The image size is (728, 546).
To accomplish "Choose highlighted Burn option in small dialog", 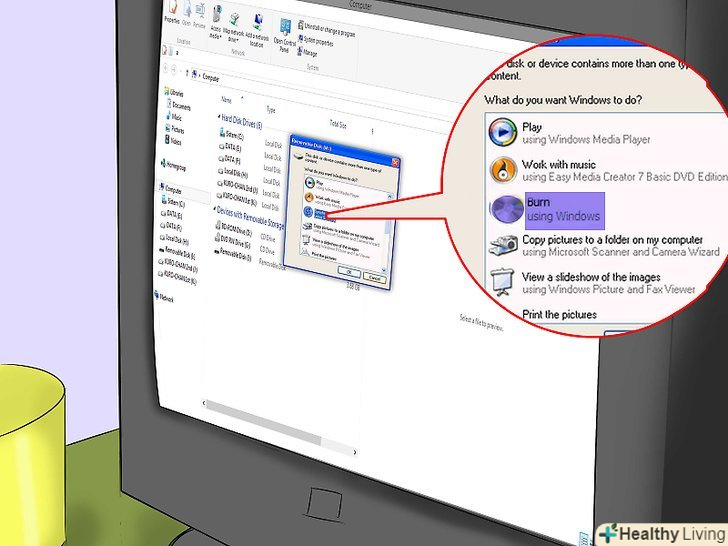I will 318,214.
